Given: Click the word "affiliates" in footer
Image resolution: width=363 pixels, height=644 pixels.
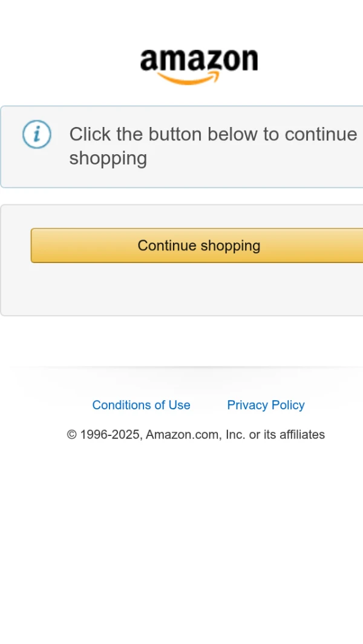Looking at the screenshot, I should 302,435.
